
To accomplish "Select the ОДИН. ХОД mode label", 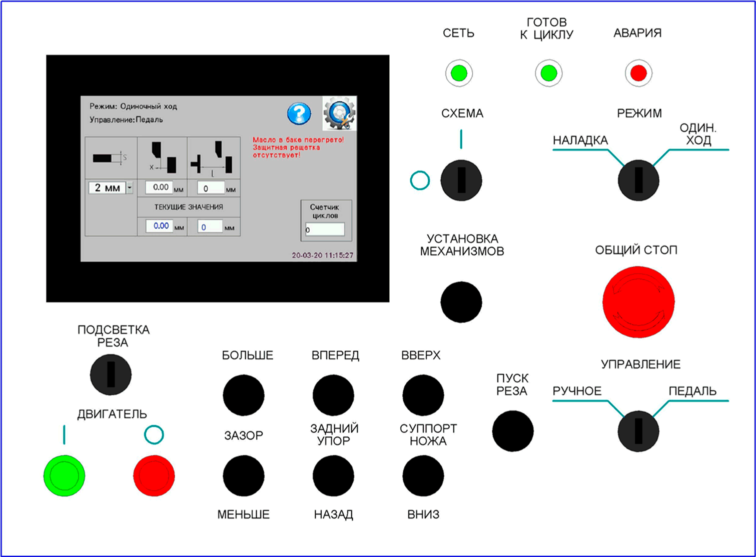I will [x=698, y=134].
